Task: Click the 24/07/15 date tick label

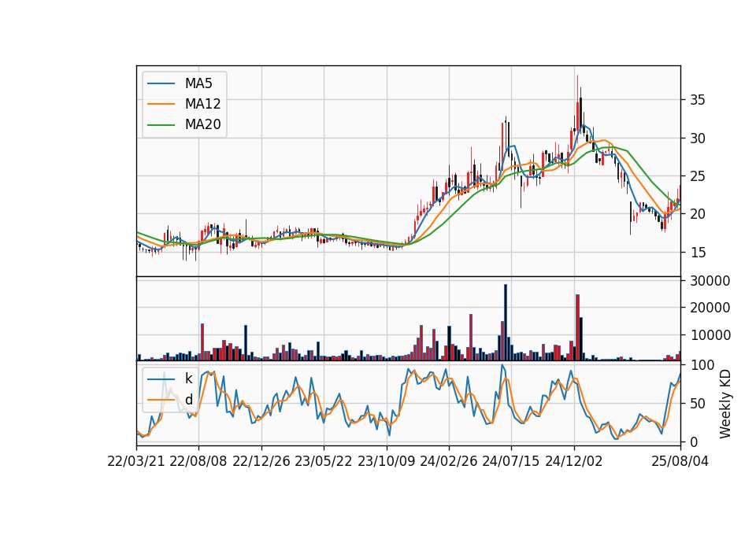Action: coord(511,461)
